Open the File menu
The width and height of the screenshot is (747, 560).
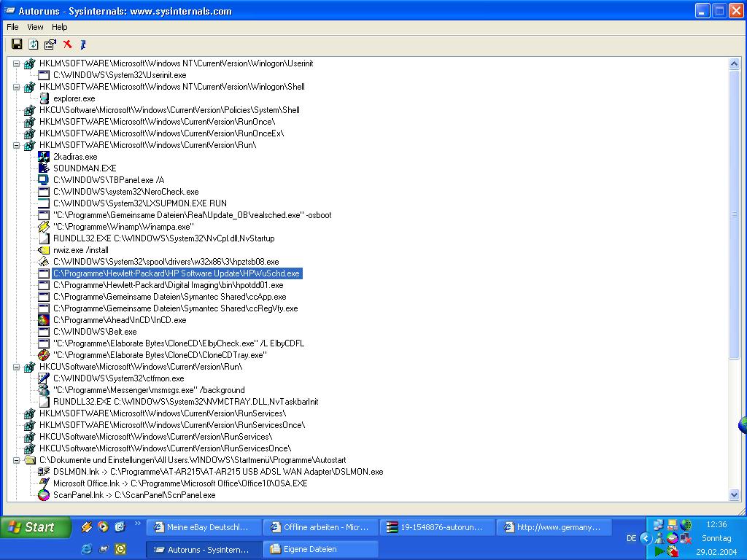[13, 27]
